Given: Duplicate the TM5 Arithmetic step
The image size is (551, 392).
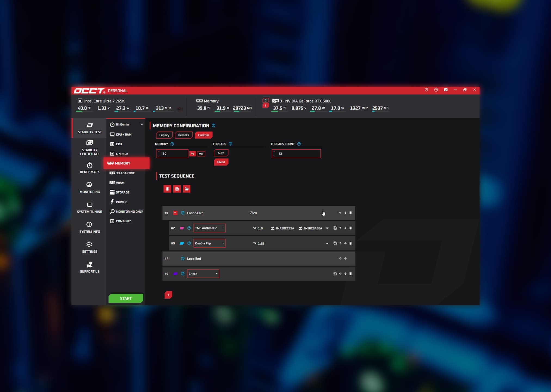Looking at the screenshot, I should (335, 228).
